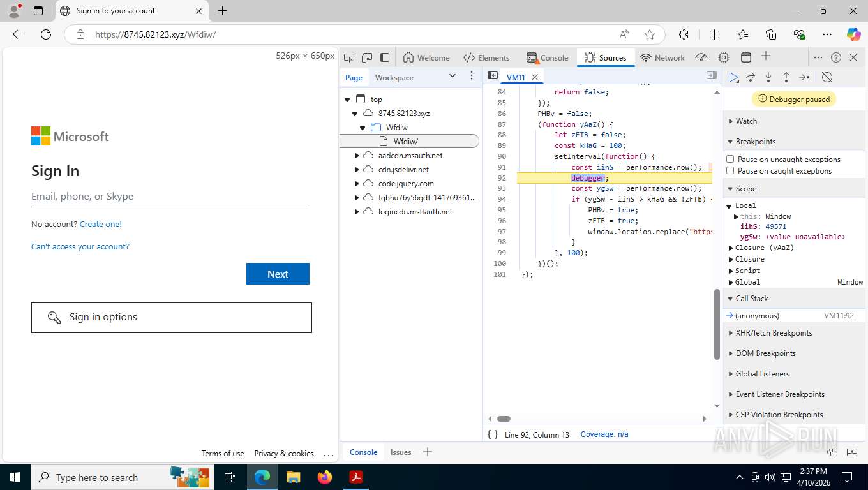Open Favorites icon in Edge toolbar
The width and height of the screenshot is (868, 490).
coord(743,34)
